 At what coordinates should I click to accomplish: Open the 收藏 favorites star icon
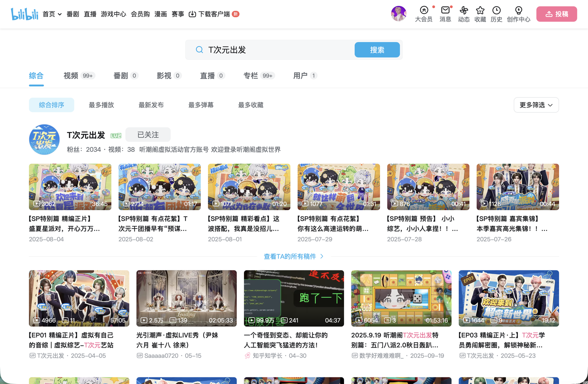(x=480, y=14)
